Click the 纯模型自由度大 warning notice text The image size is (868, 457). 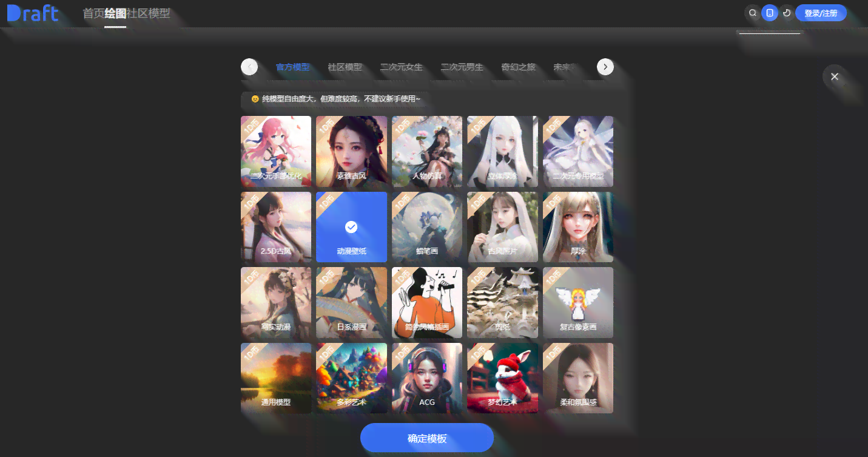pos(336,99)
